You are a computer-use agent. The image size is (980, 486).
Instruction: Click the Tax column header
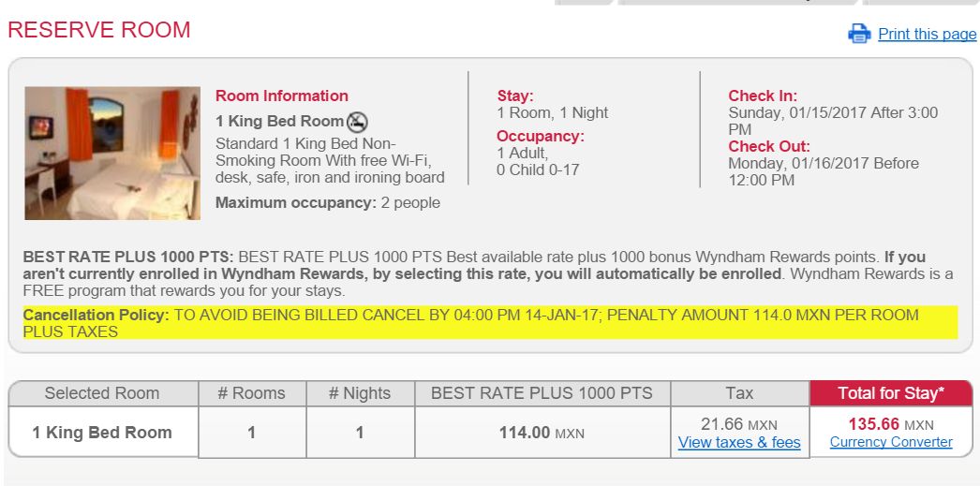pos(739,393)
